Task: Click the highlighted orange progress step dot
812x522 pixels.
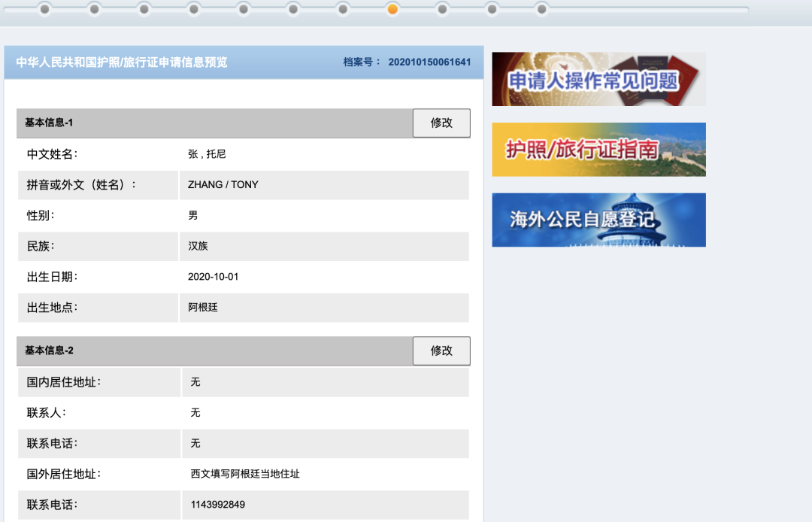Action: tap(392, 11)
